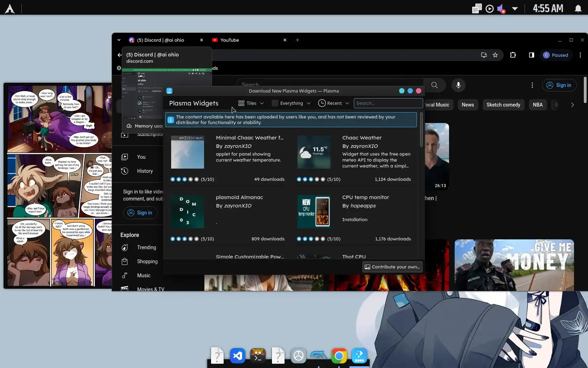
Task: Open the application launcher logo in the top panel
Action: point(10,8)
